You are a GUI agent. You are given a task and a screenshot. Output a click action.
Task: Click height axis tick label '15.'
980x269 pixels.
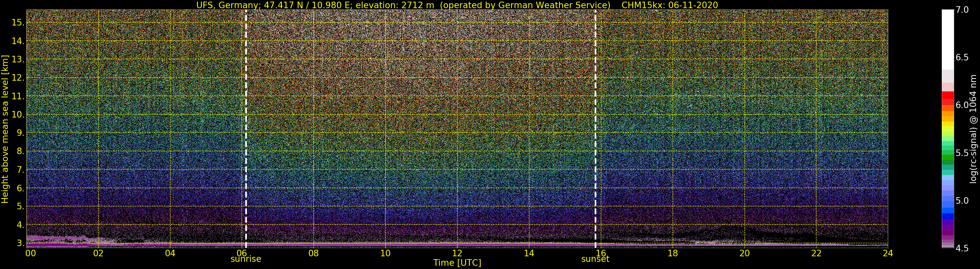(x=18, y=23)
